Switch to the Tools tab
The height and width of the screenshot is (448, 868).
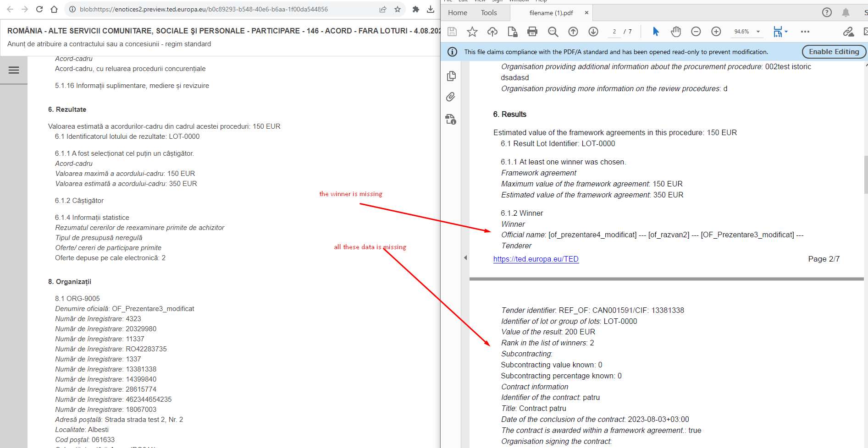tap(488, 12)
